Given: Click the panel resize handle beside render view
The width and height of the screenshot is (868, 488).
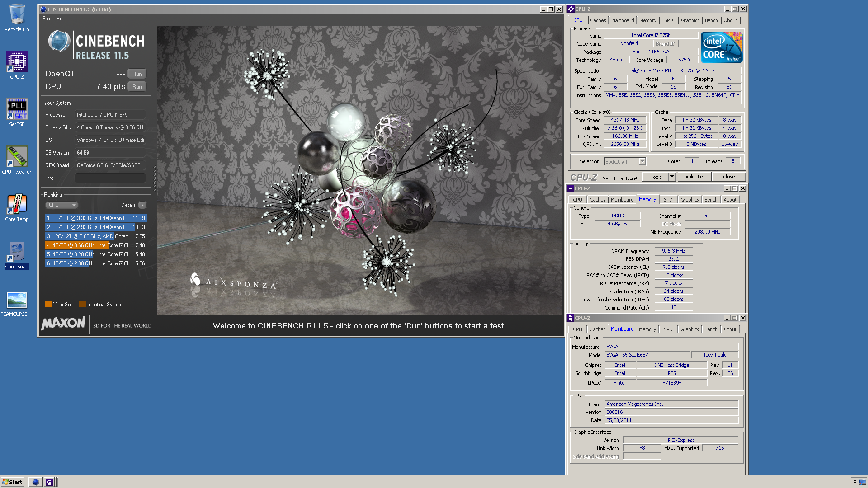Looking at the screenshot, I should pos(155,180).
